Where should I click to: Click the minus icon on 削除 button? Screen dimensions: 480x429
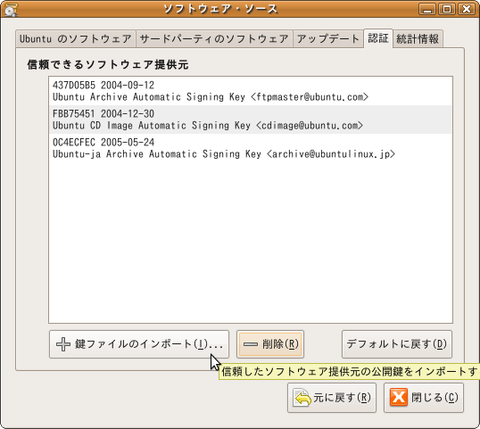click(x=250, y=344)
